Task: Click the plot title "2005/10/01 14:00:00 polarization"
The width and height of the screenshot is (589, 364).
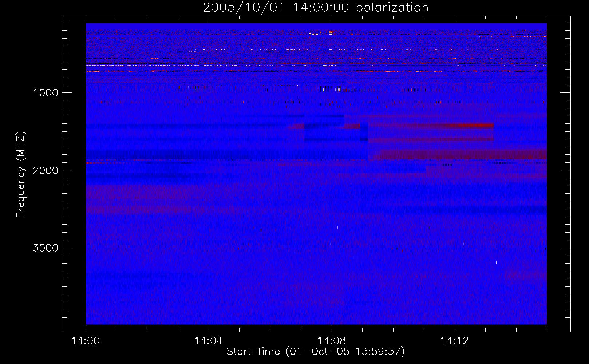Action: (x=316, y=7)
